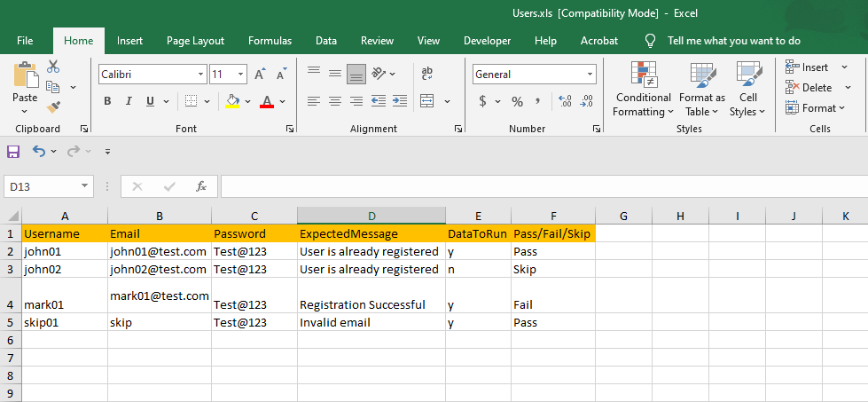Open Number format dialog launcher
The image size is (868, 402).
[596, 129]
